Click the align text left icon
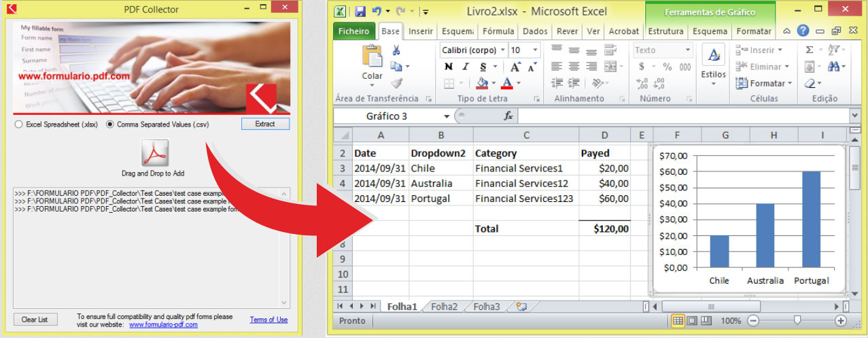This screenshot has width=868, height=338. (x=557, y=67)
